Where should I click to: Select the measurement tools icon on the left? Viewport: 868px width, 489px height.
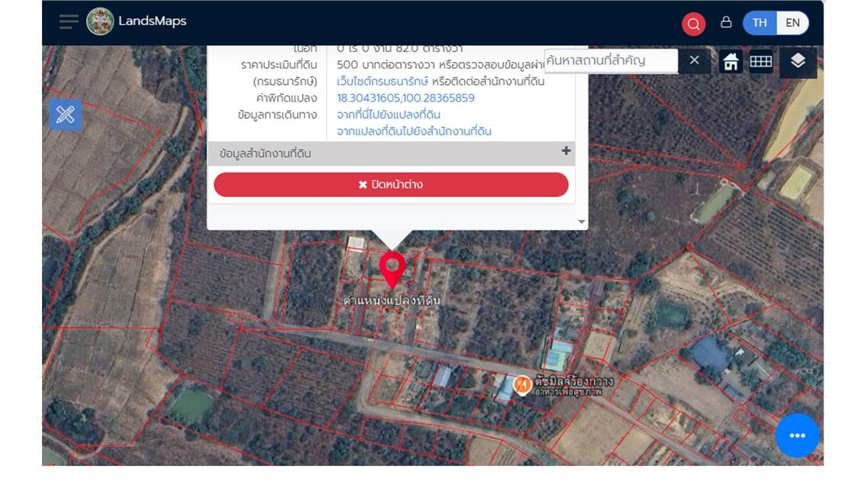pos(67,115)
